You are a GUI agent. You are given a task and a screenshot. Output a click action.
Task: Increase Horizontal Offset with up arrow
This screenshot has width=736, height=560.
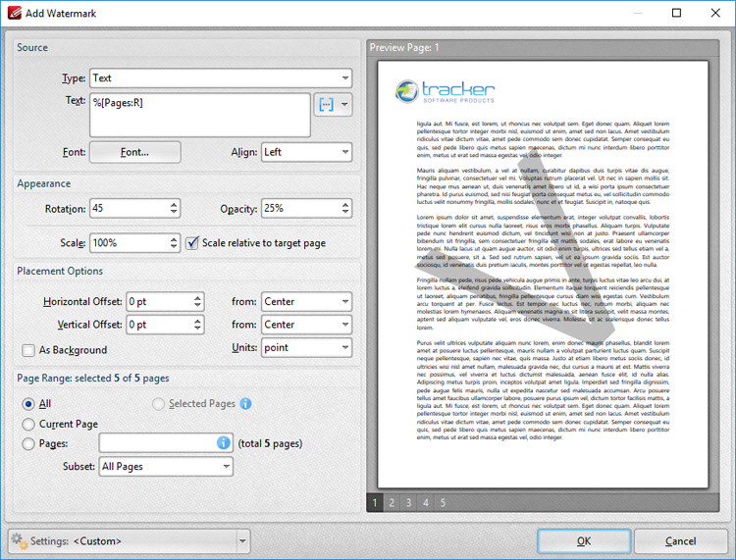(197, 297)
